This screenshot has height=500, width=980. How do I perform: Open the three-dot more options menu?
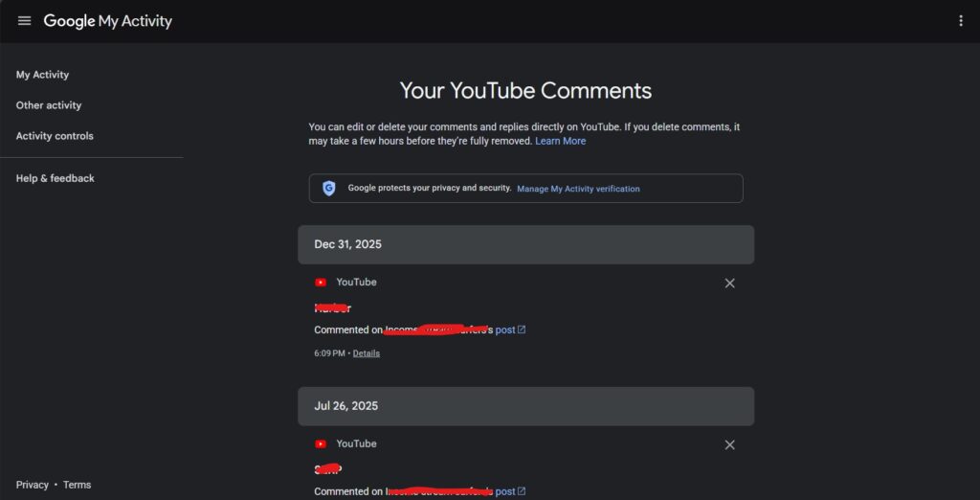click(x=961, y=21)
